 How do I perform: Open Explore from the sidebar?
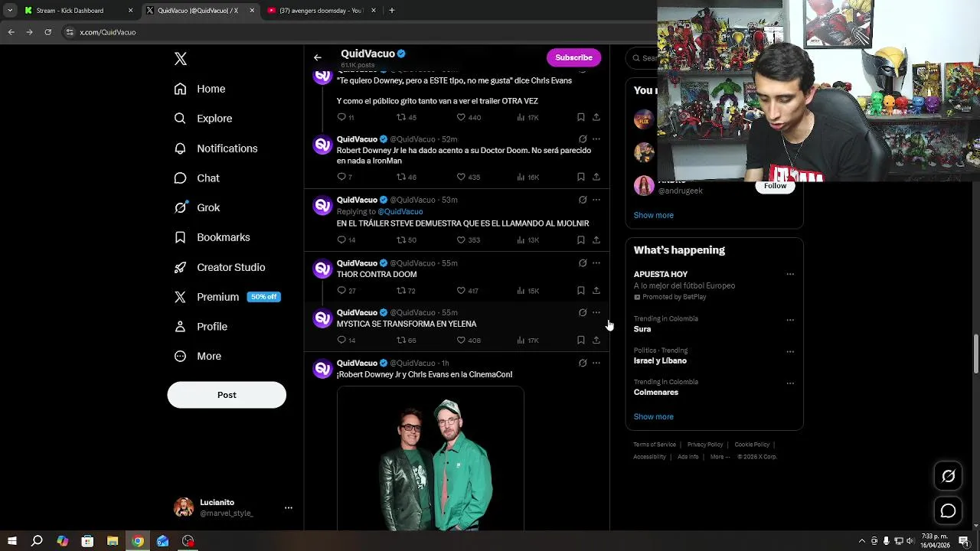point(203,119)
